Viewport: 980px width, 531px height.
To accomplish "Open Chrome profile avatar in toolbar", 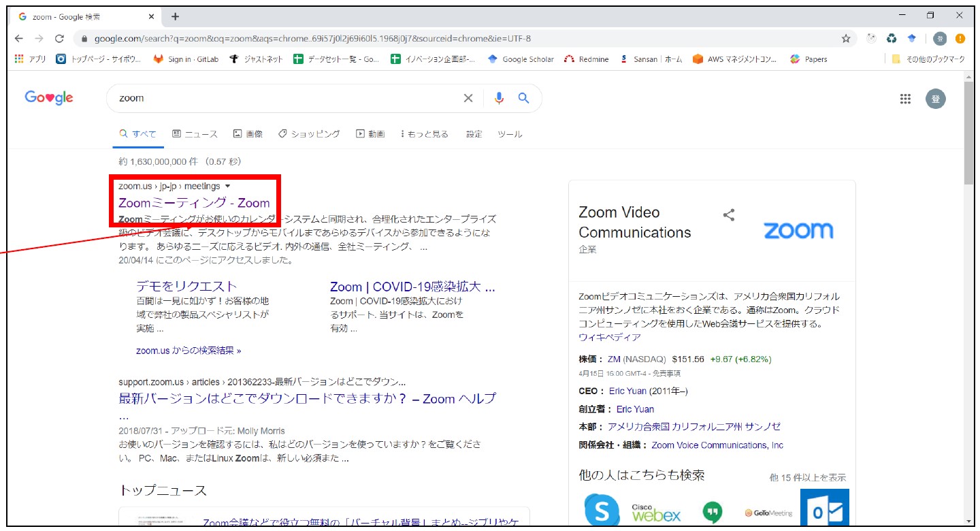I will click(x=940, y=39).
